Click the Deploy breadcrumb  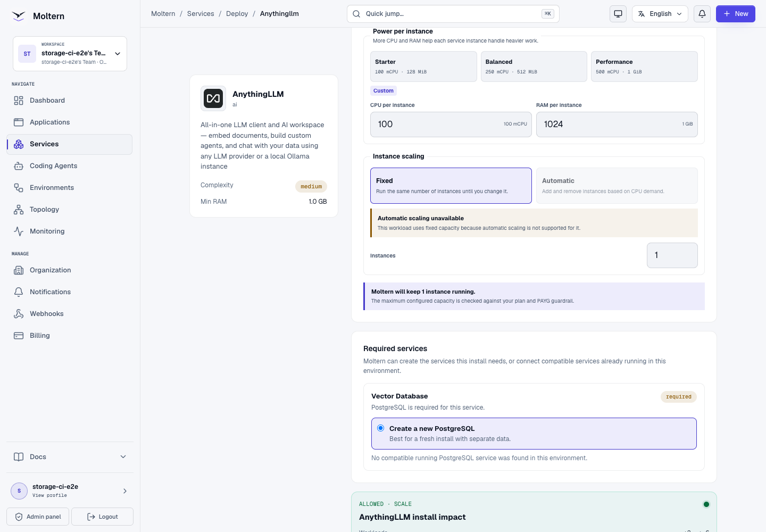pos(237,14)
